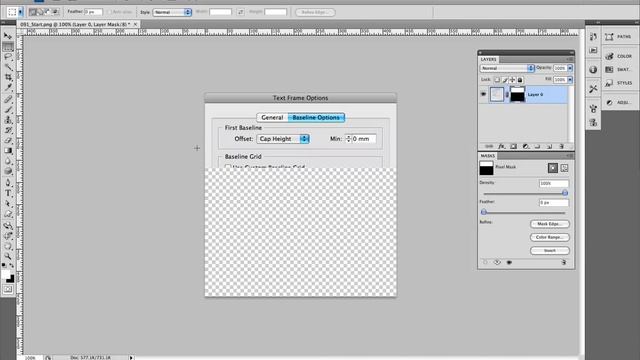This screenshot has height=360, width=640.
Task: Select the Clone Stamp tool
Action: coord(8,120)
